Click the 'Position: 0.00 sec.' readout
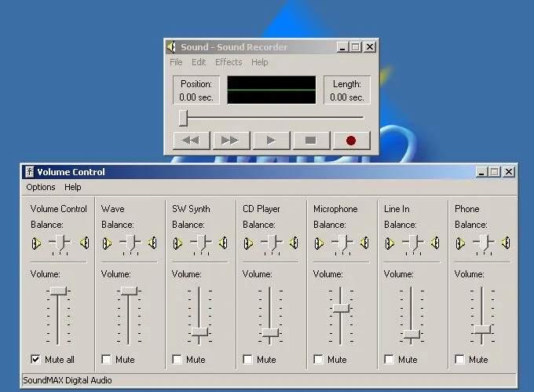Viewport: 534px width, 392px height. [196, 90]
